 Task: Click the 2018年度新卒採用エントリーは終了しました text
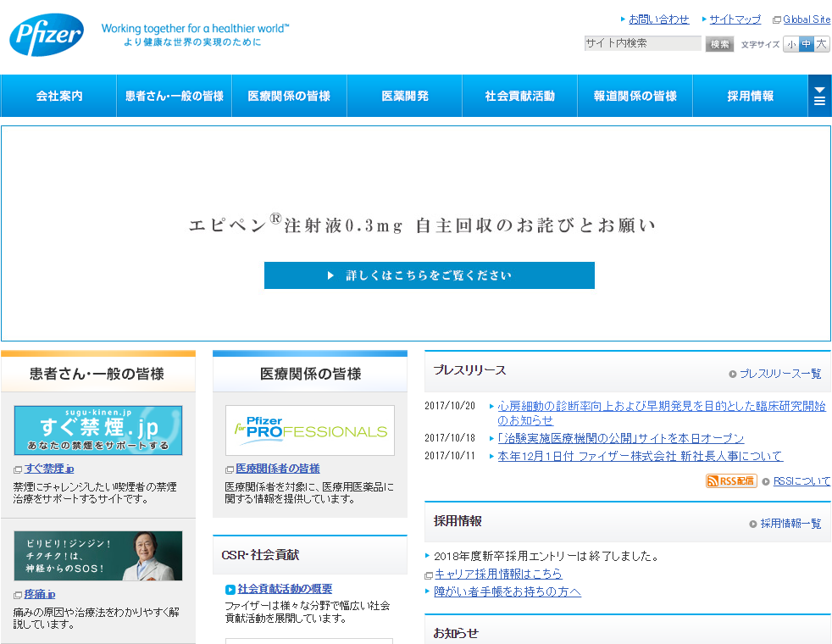click(x=547, y=556)
